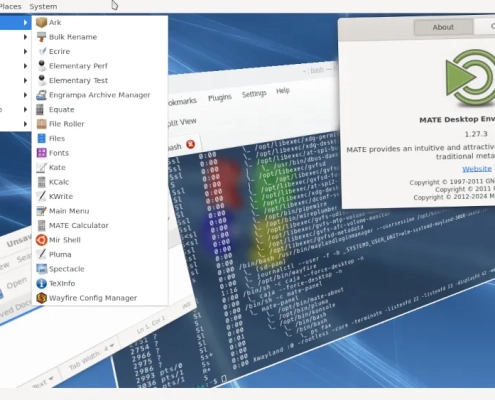Start Kate from the list
495x400 pixels.
click(100, 167)
